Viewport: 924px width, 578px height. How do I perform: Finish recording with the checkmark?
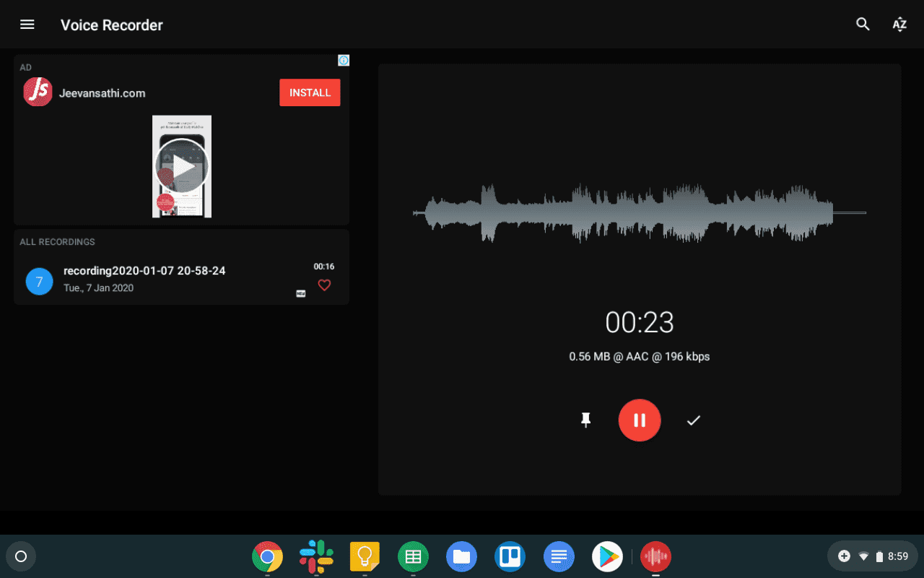(x=693, y=420)
